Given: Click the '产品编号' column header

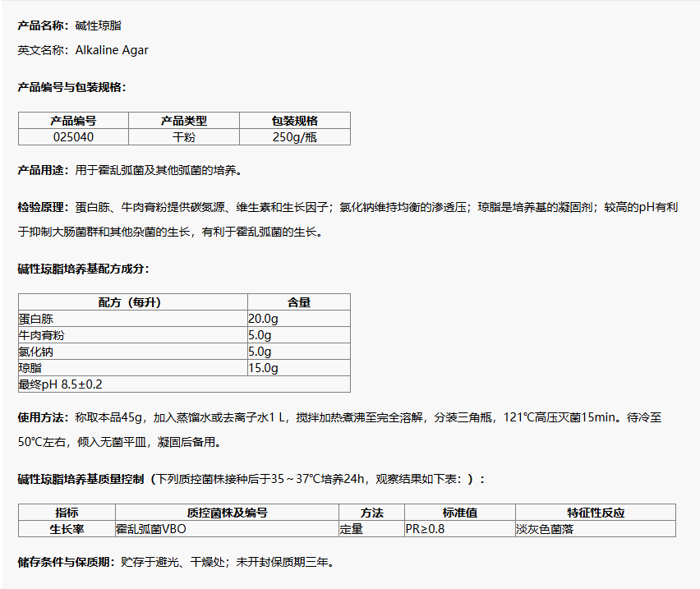Looking at the screenshot, I should [73, 121].
